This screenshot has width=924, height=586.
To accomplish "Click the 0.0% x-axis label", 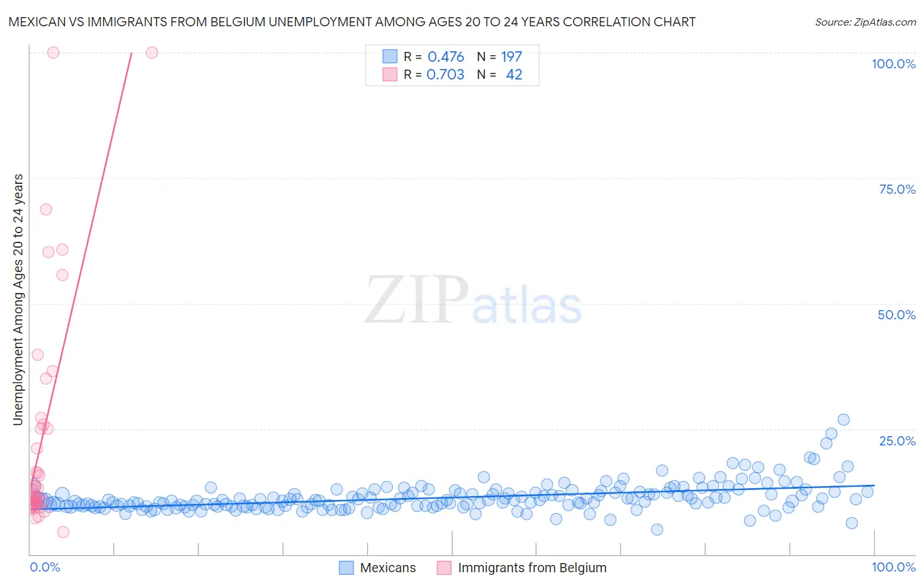I will (45, 567).
